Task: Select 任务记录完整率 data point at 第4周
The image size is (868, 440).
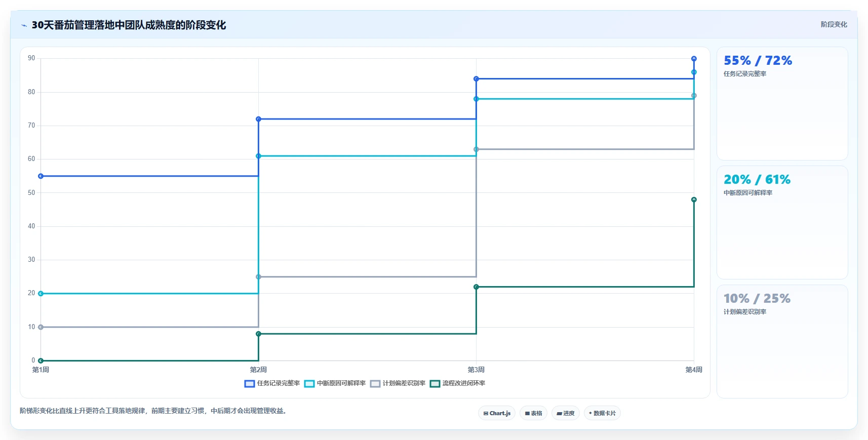Action: (694, 59)
